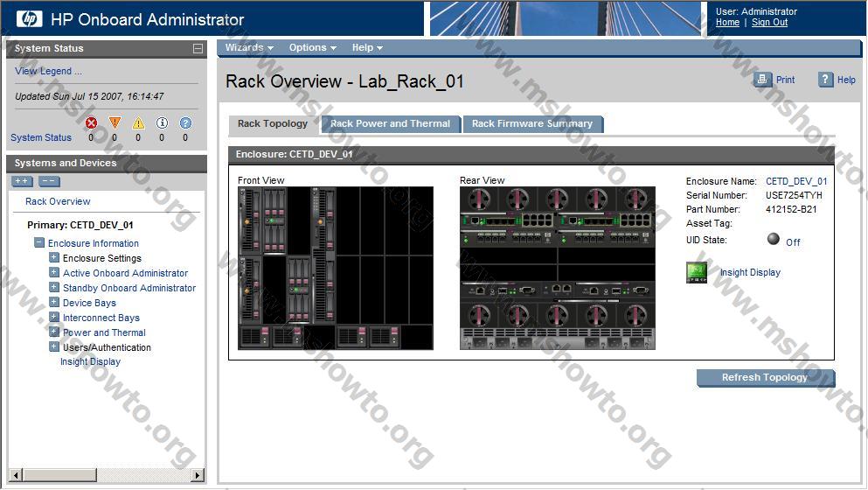This screenshot has width=868, height=490.
Task: Click the unknown status question icon
Action: click(185, 123)
